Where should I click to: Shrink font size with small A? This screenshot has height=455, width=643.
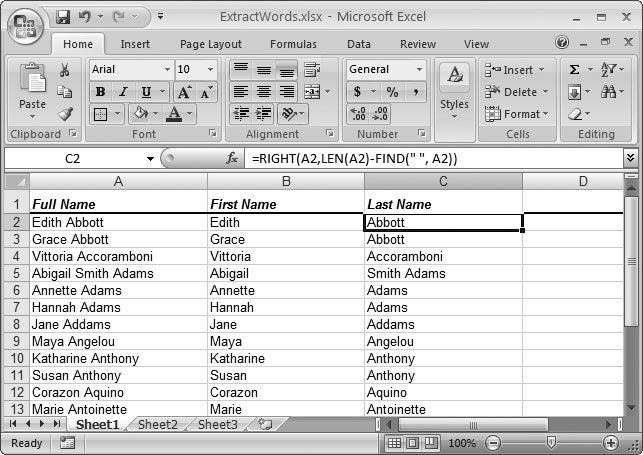click(x=206, y=92)
